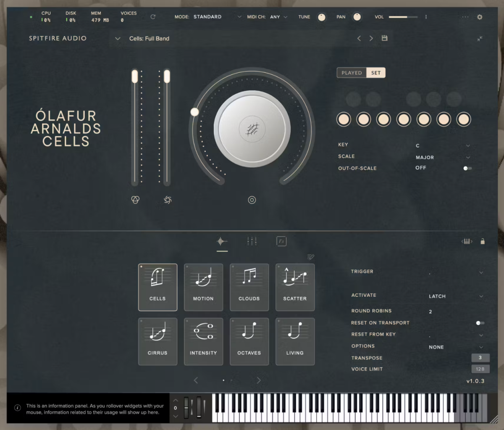Click the info icon in the information panel
Viewport: 504px width, 430px height.
click(x=18, y=408)
